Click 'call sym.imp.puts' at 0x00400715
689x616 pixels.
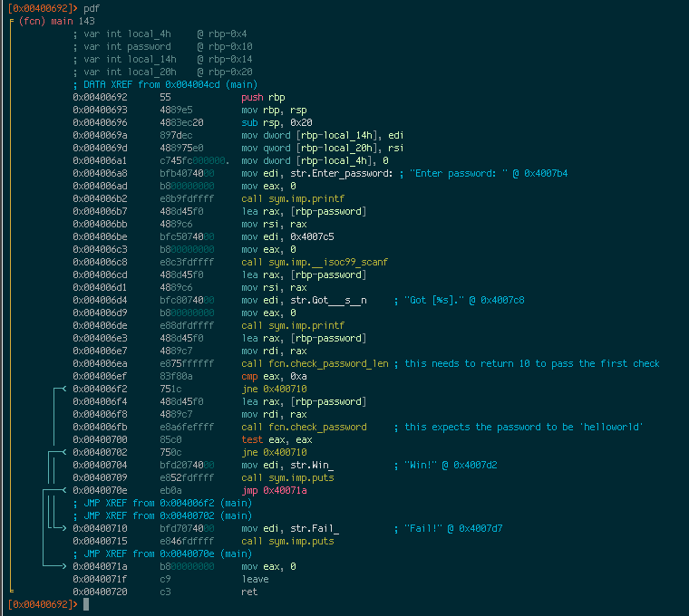tap(287, 542)
